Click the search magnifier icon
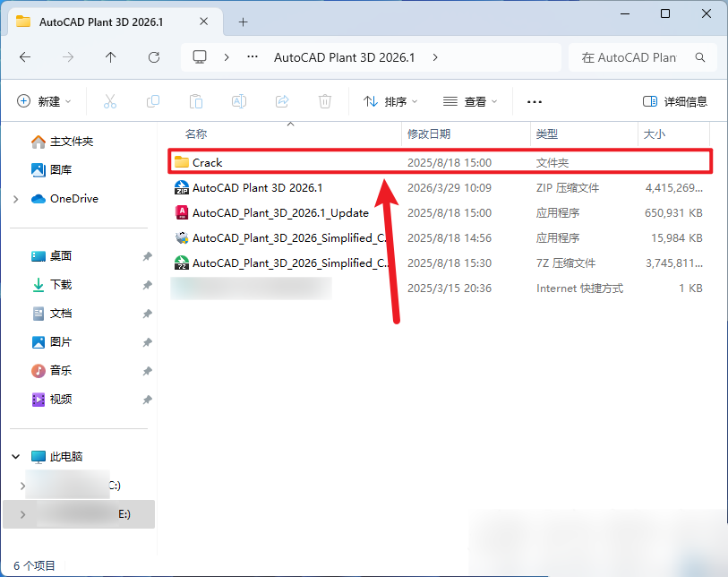 click(700, 57)
